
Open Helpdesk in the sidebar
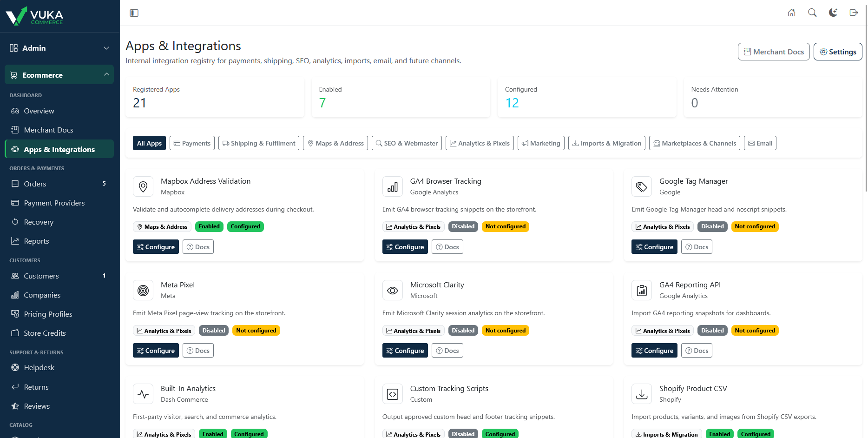(59, 367)
